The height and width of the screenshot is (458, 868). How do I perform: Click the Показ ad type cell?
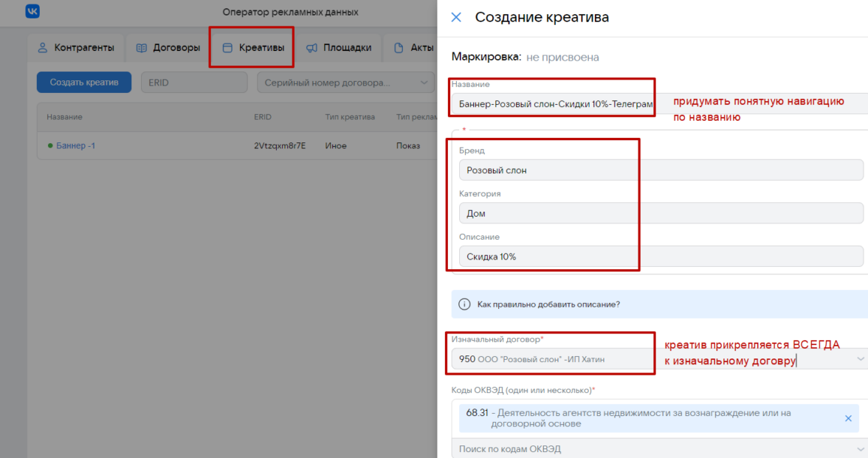coord(408,146)
